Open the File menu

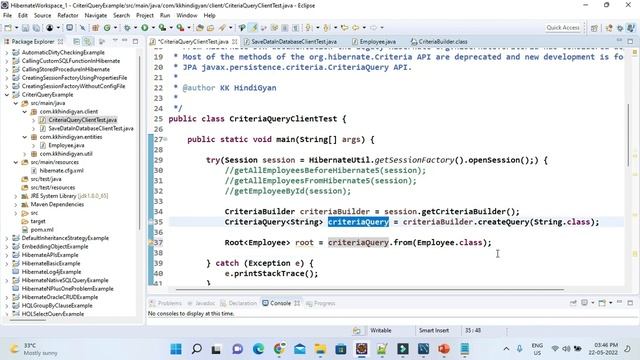(7, 16)
